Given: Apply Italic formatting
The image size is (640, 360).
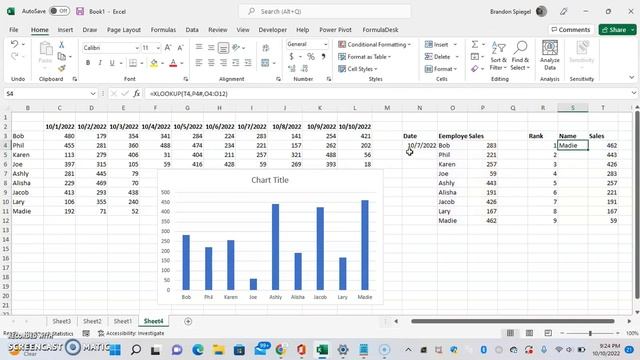Looking at the screenshot, I should click(100, 63).
